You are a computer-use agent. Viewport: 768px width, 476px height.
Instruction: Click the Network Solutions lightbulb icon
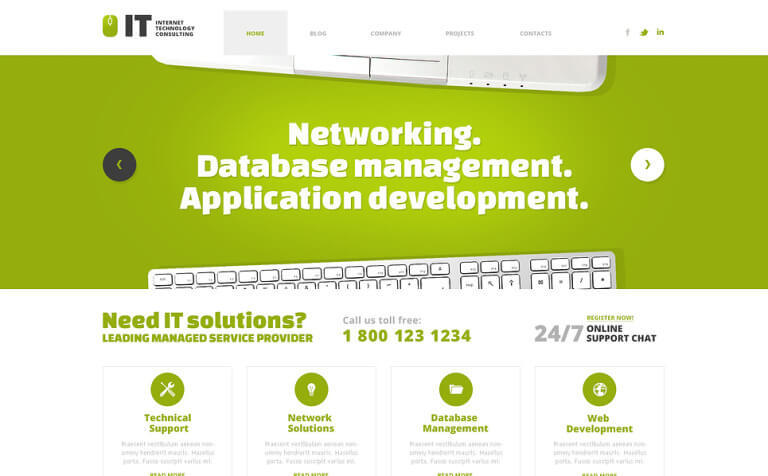(311, 389)
